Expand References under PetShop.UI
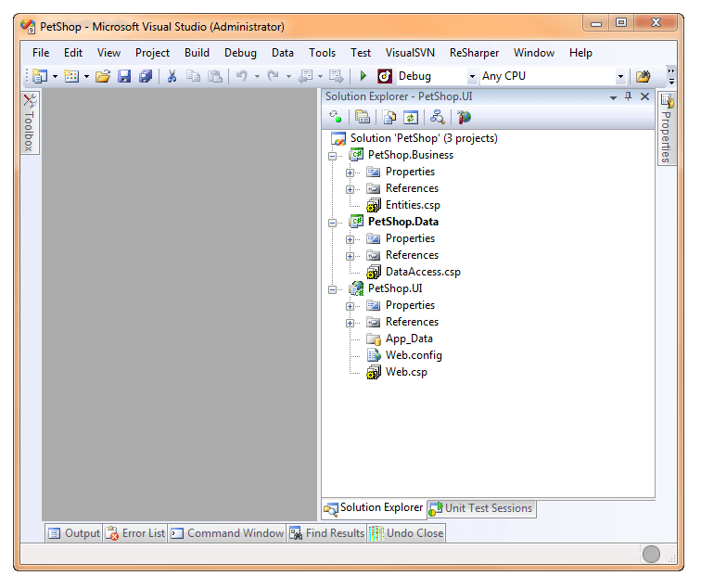The image size is (701, 588). pos(350,323)
